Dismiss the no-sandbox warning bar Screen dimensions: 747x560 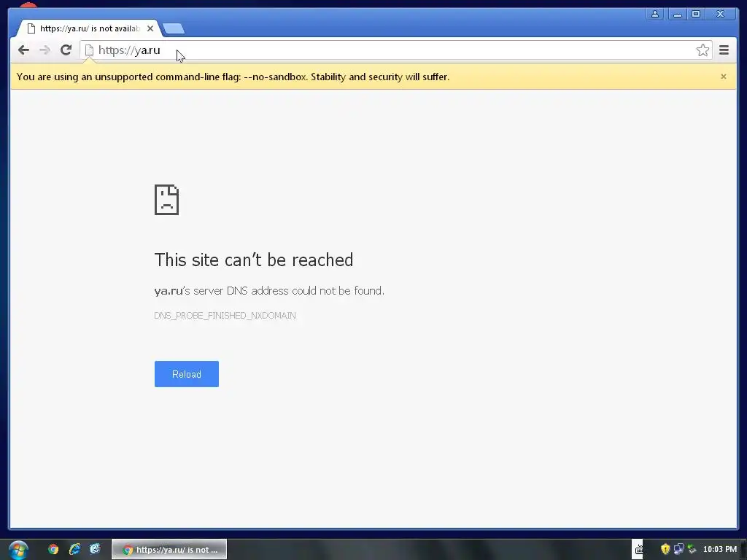[x=724, y=76]
